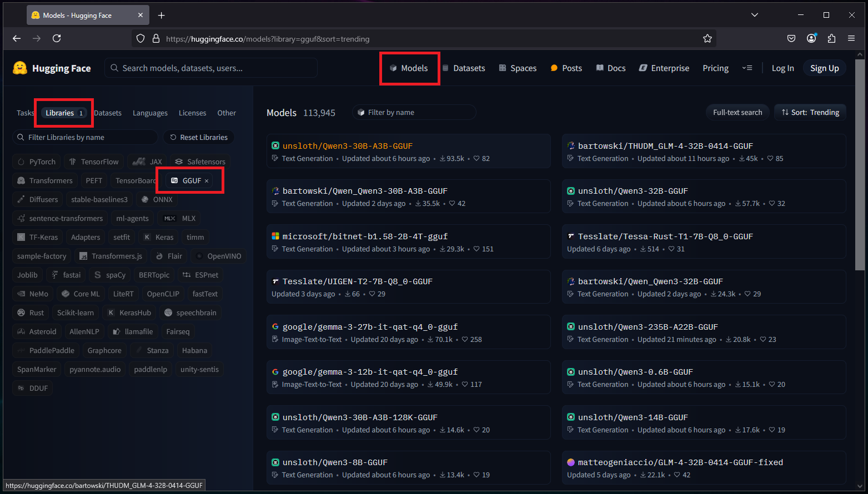Open the Pricing nav link
Viewport: 868px width, 494px height.
pyautogui.click(x=715, y=68)
